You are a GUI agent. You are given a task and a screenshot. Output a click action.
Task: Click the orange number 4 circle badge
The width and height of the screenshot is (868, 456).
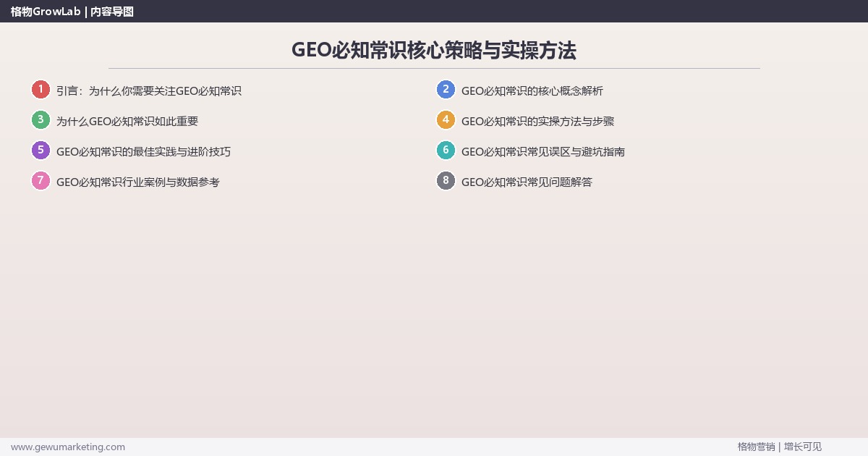(x=446, y=120)
